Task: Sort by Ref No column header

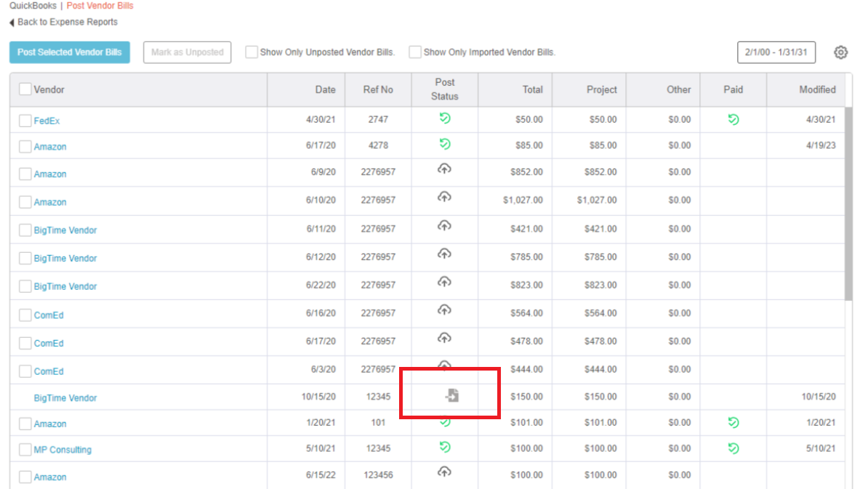Action: pyautogui.click(x=378, y=89)
